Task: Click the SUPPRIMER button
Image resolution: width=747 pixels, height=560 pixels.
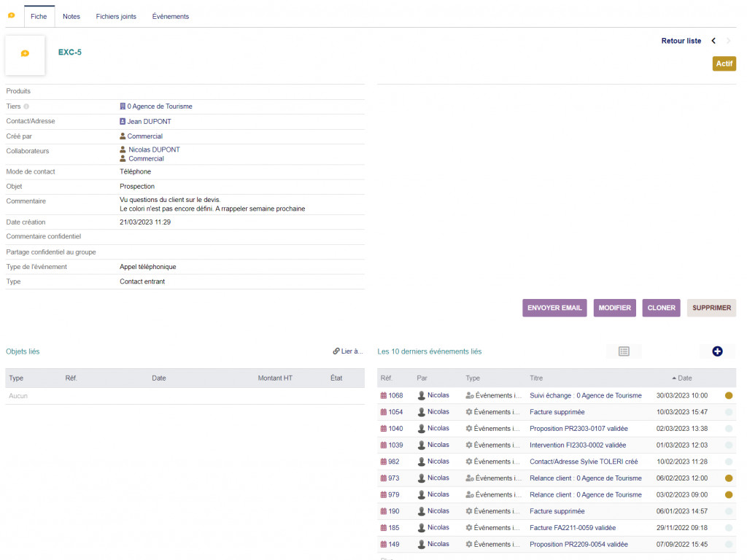Action: click(711, 308)
